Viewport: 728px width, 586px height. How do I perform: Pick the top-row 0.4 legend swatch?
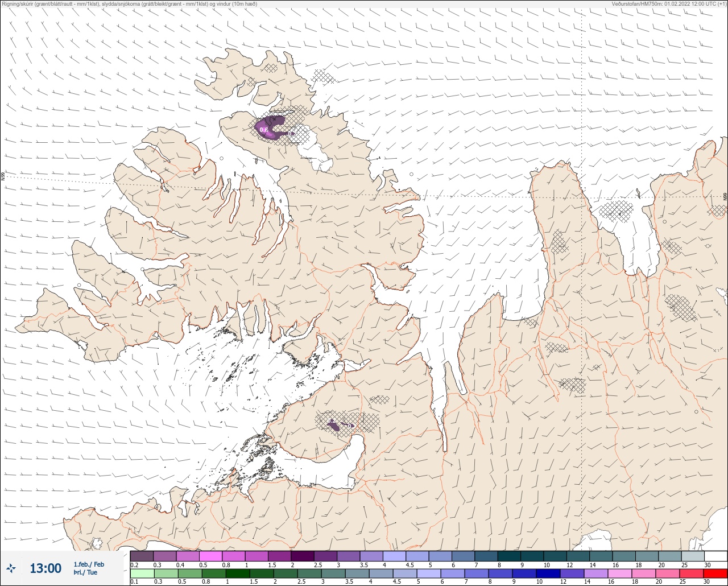(188, 556)
